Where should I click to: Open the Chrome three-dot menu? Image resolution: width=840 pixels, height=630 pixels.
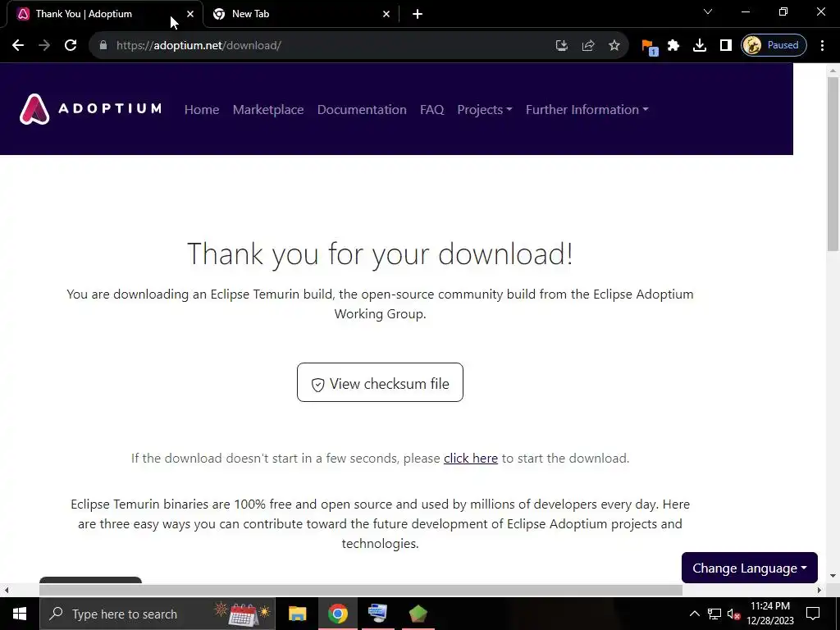pos(822,46)
